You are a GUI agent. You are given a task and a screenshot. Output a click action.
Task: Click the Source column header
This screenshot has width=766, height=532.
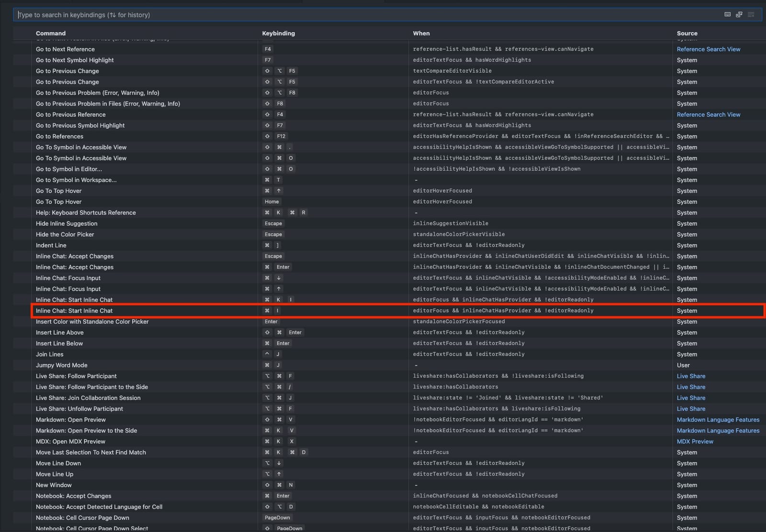click(x=687, y=33)
